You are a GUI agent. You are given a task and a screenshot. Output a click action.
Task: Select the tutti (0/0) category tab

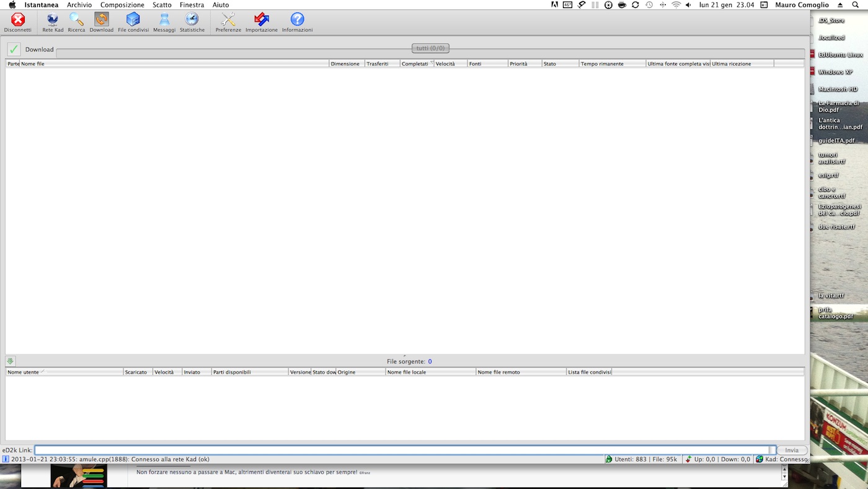[430, 48]
